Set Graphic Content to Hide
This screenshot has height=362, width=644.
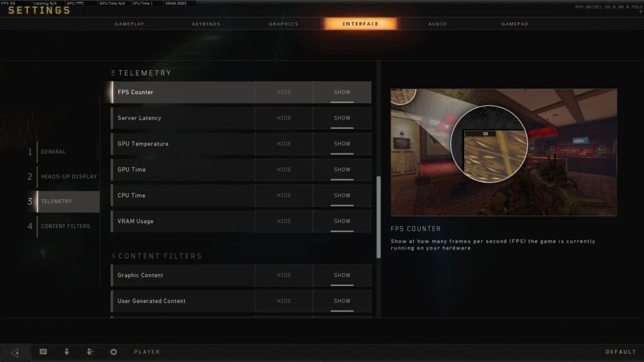pos(284,275)
